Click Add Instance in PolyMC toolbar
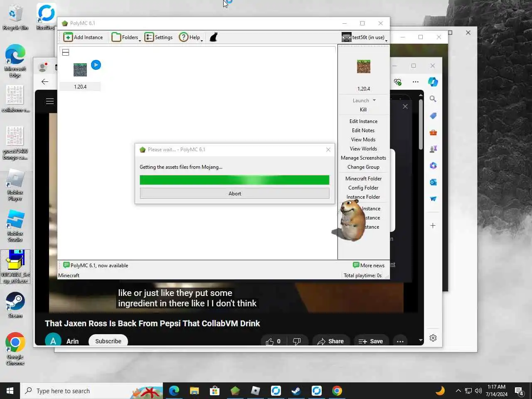The height and width of the screenshot is (399, 532). click(83, 37)
